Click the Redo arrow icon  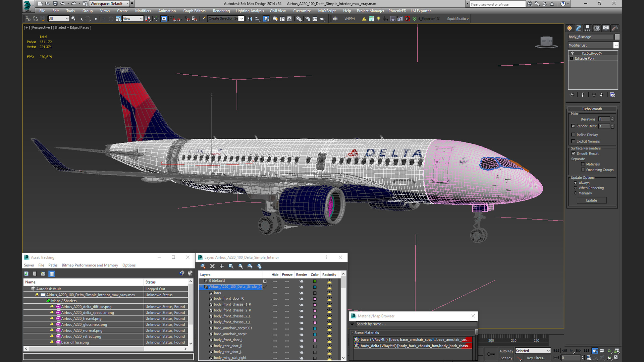(x=73, y=4)
